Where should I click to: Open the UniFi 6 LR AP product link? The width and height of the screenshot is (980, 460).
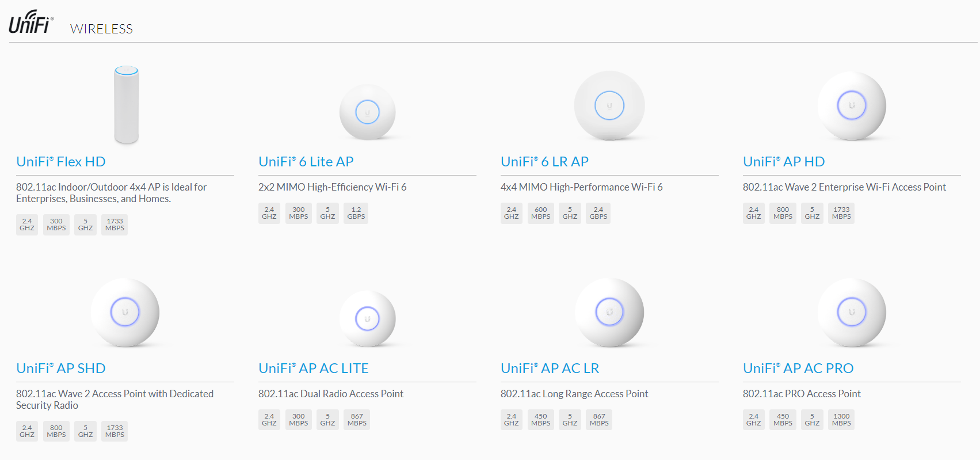(546, 162)
